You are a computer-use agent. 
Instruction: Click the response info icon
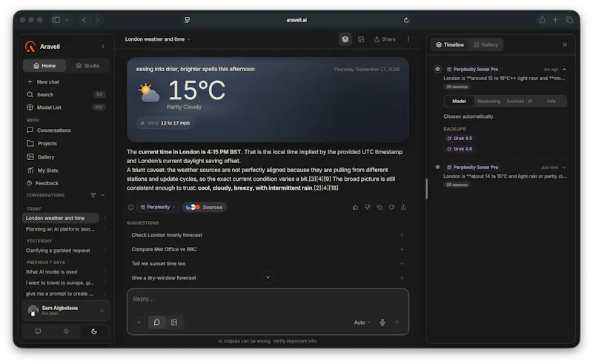pyautogui.click(x=130, y=208)
